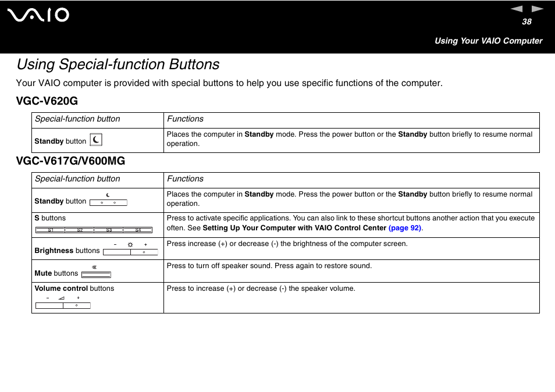Click the VAIO logo
The image size is (555, 392).
click(x=38, y=15)
